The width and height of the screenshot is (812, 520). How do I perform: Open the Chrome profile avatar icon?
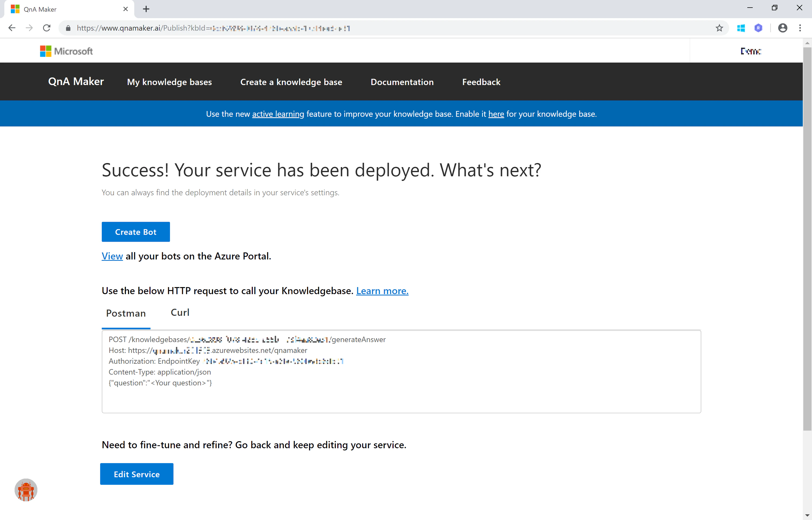click(x=783, y=28)
